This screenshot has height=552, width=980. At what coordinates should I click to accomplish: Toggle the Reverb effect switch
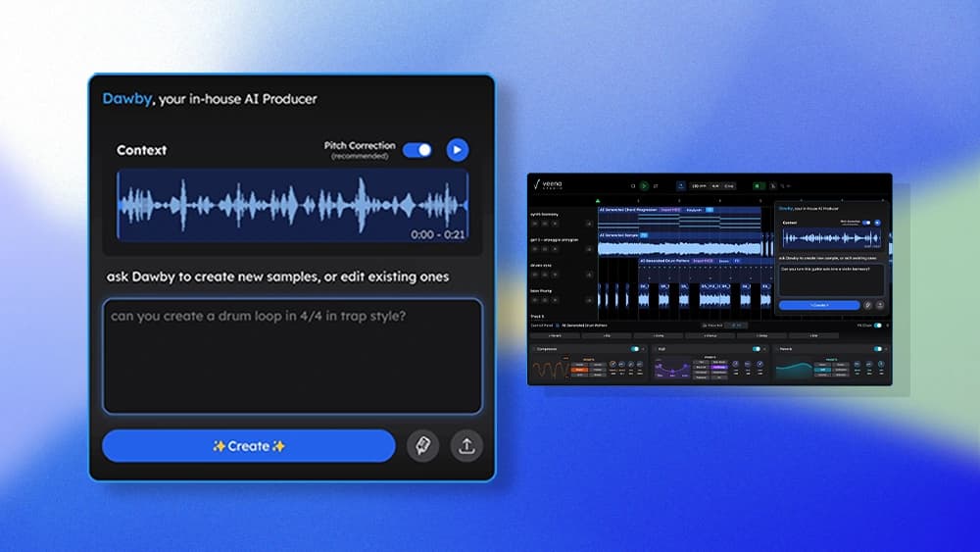coord(877,349)
